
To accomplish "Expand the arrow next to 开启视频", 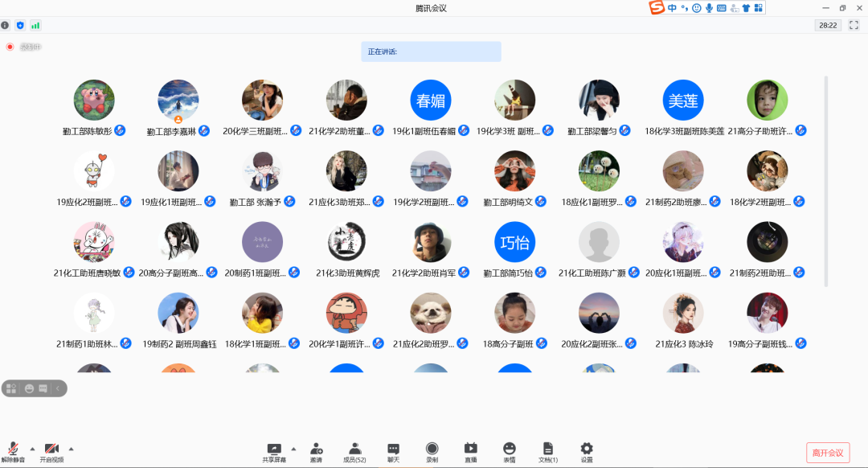I will [71, 449].
